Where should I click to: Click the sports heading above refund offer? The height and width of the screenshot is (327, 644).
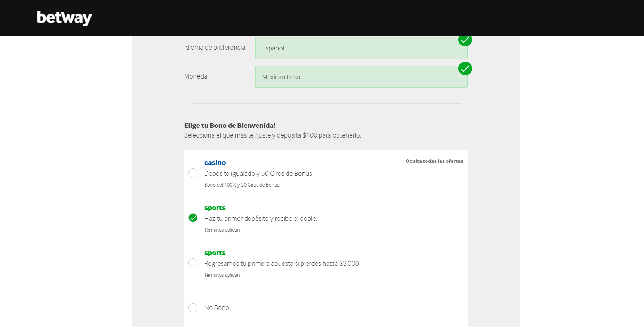[215, 253]
